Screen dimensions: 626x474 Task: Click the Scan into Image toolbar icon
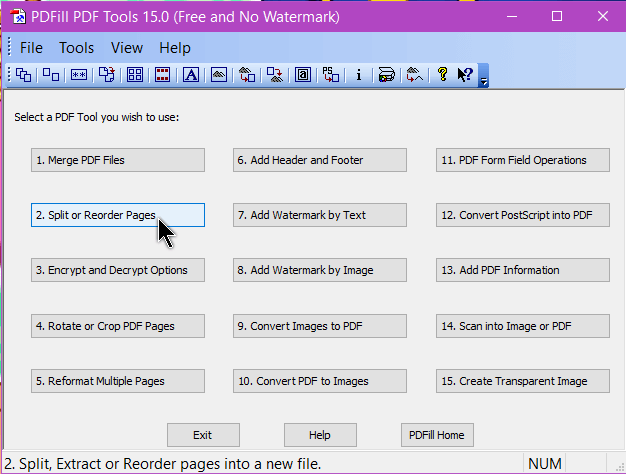(386, 75)
